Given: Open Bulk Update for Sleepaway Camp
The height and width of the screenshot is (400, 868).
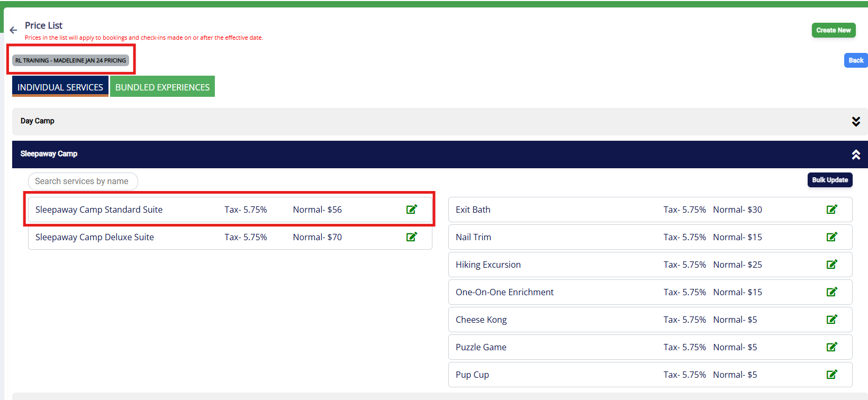Looking at the screenshot, I should [x=830, y=180].
